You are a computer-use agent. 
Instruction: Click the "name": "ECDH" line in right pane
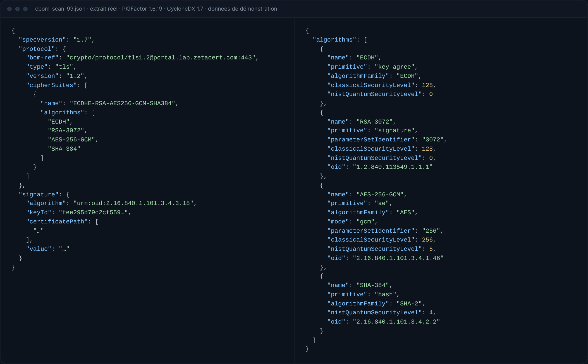coord(354,57)
